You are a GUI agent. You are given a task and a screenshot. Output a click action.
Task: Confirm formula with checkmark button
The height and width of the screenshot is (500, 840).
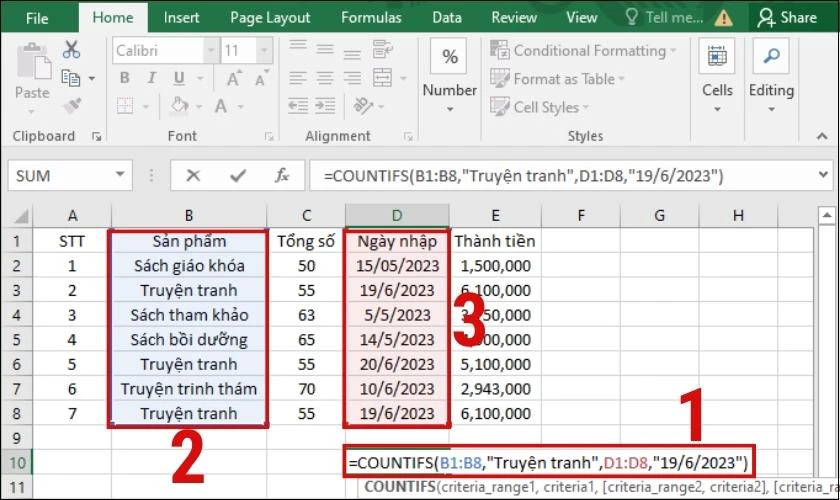(x=237, y=175)
